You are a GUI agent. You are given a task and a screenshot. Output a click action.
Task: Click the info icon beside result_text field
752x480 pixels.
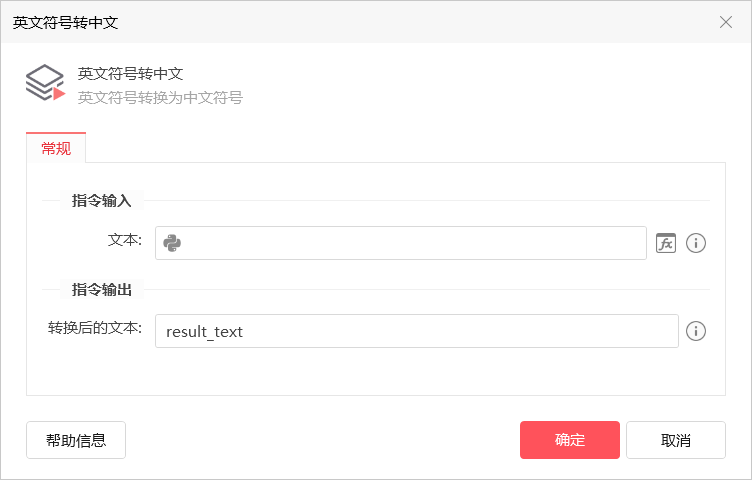[695, 331]
